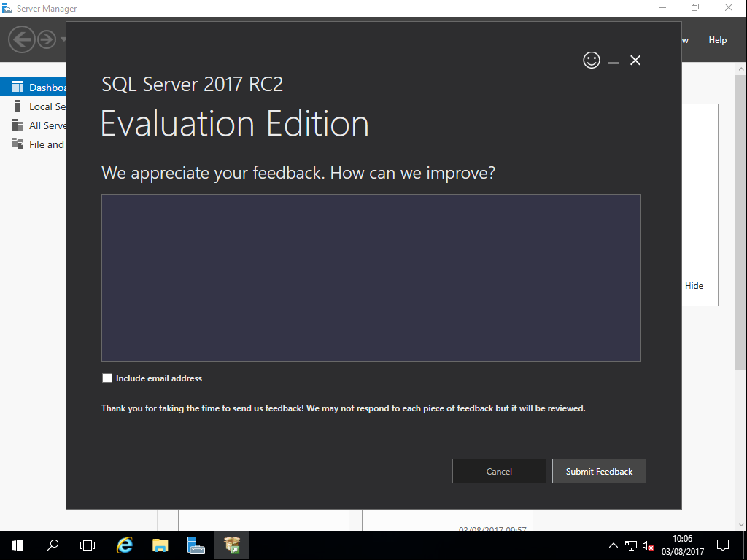Enable the Include email address checkbox
747x560 pixels.
(x=107, y=378)
